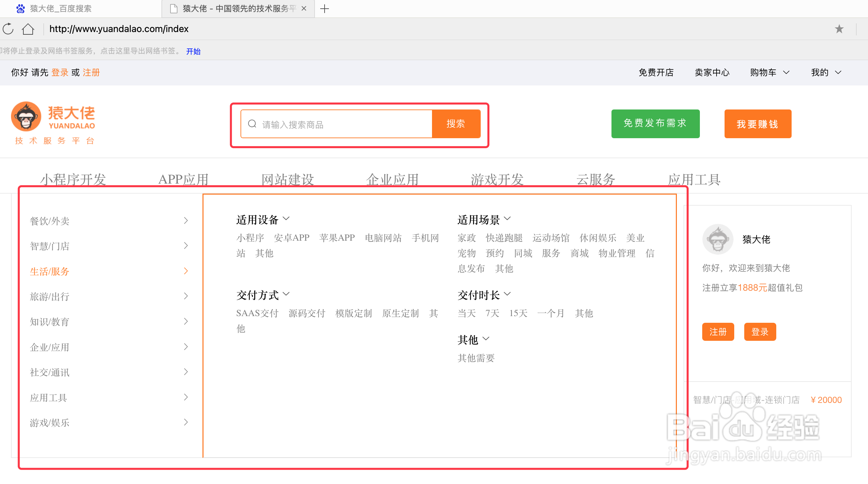Click the Baidu favicon on the first tab

tap(20, 9)
